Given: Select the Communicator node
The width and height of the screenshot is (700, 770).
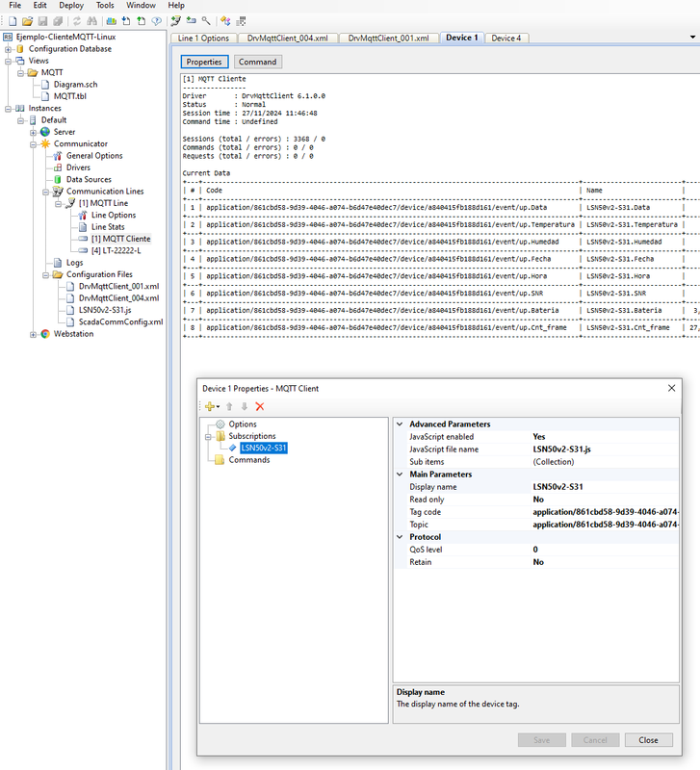Looking at the screenshot, I should tap(81, 143).
